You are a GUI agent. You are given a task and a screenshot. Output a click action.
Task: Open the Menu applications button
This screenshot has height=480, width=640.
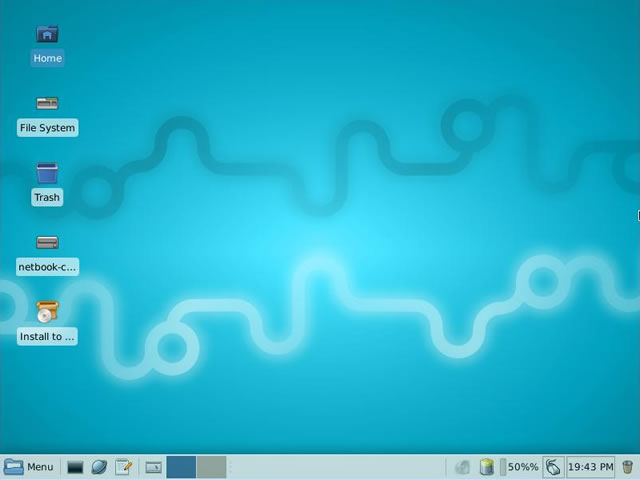point(28,467)
